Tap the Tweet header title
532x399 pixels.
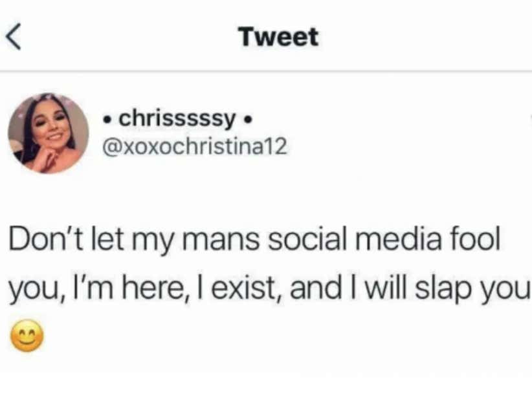click(x=278, y=37)
